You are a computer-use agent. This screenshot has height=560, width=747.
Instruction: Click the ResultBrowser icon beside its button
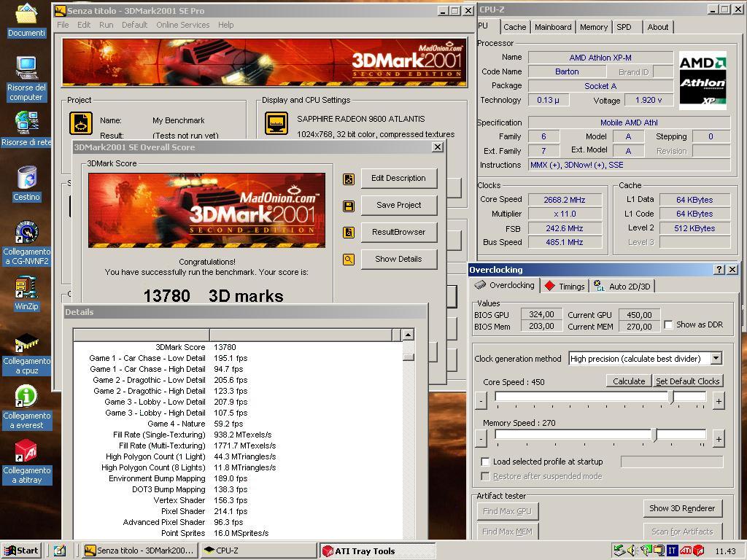[x=349, y=233]
